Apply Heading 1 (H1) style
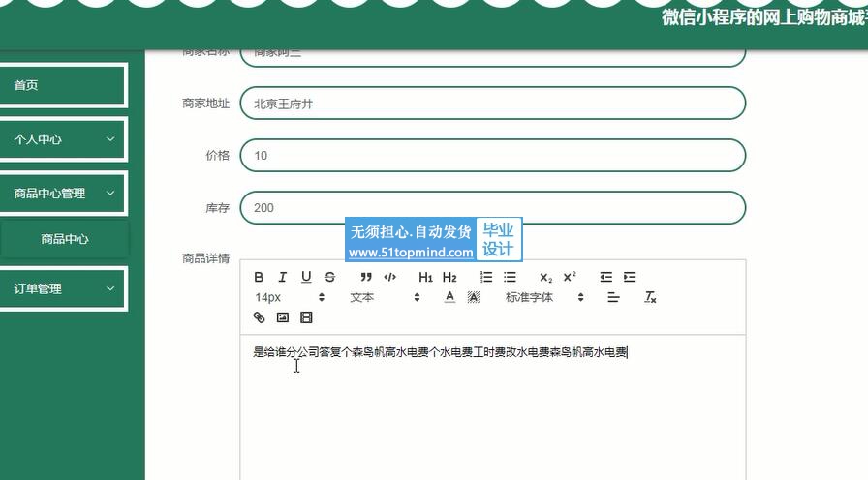 pos(425,277)
